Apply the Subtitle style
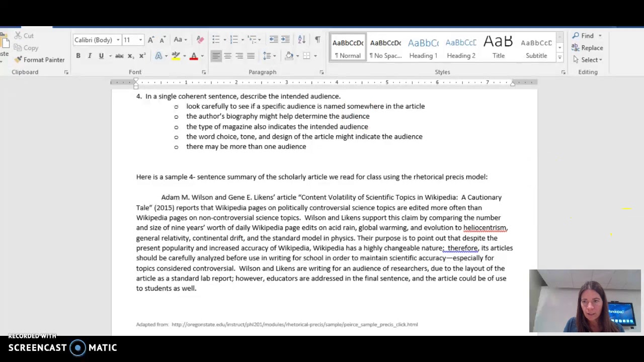Viewport: 644px width, 362px height. (536, 48)
